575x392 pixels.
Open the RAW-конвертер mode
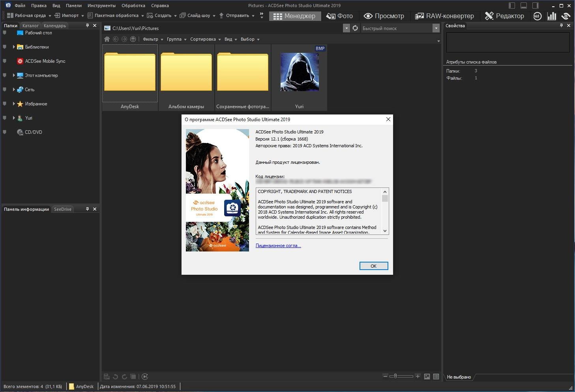[x=444, y=16]
